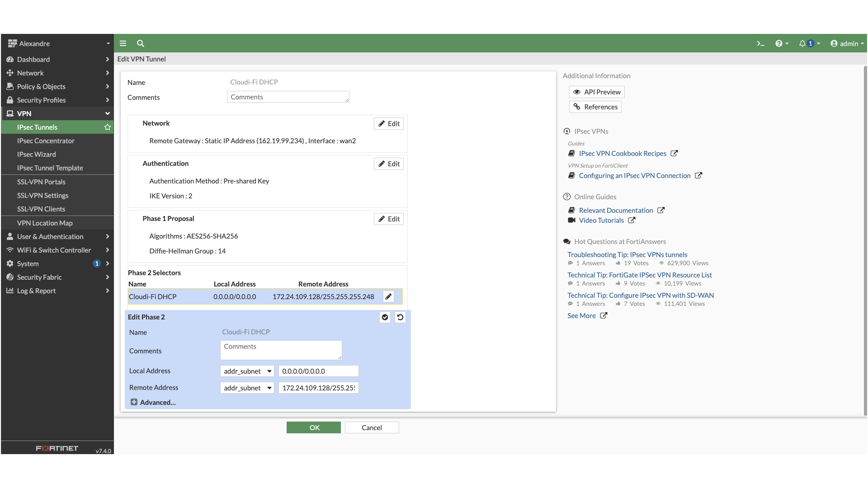Viewport: 868px width, 488px height.
Task: Open the API Preview button
Action: click(x=597, y=92)
